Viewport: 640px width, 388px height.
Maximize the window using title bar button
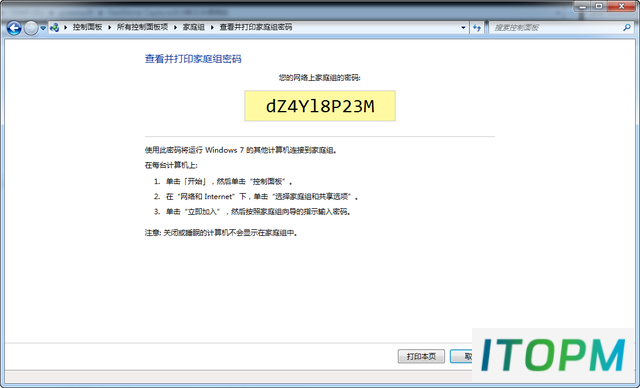[599, 6]
